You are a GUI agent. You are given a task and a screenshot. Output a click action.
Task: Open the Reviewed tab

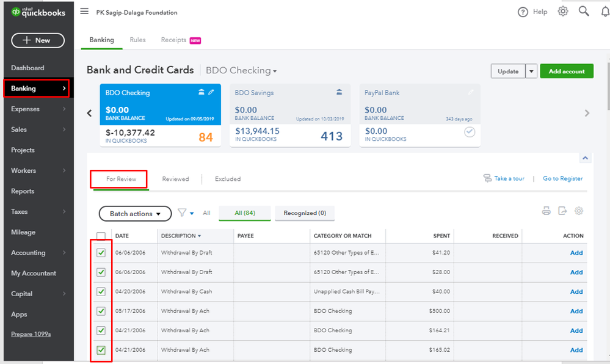click(x=175, y=179)
